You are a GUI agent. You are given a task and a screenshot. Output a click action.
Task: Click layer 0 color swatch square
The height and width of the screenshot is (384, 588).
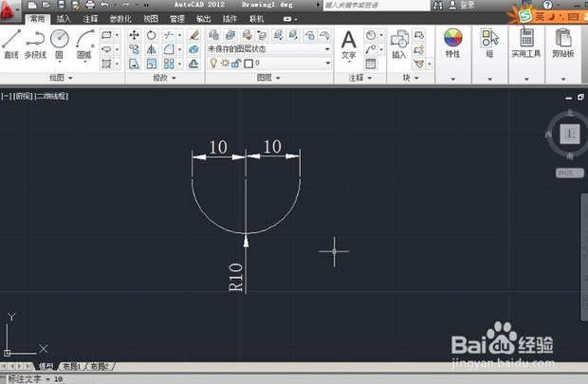[x=248, y=64]
